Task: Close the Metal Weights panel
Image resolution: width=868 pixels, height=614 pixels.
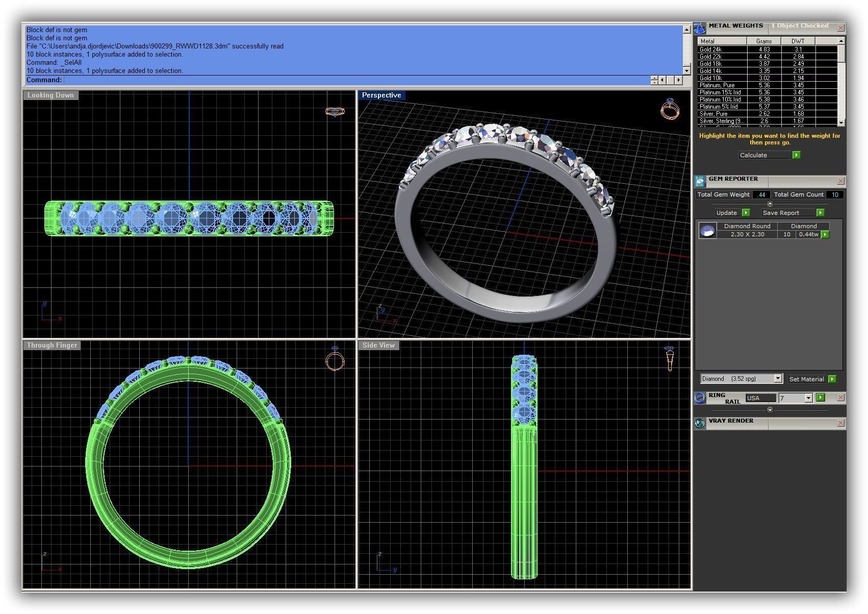Action: click(x=841, y=28)
